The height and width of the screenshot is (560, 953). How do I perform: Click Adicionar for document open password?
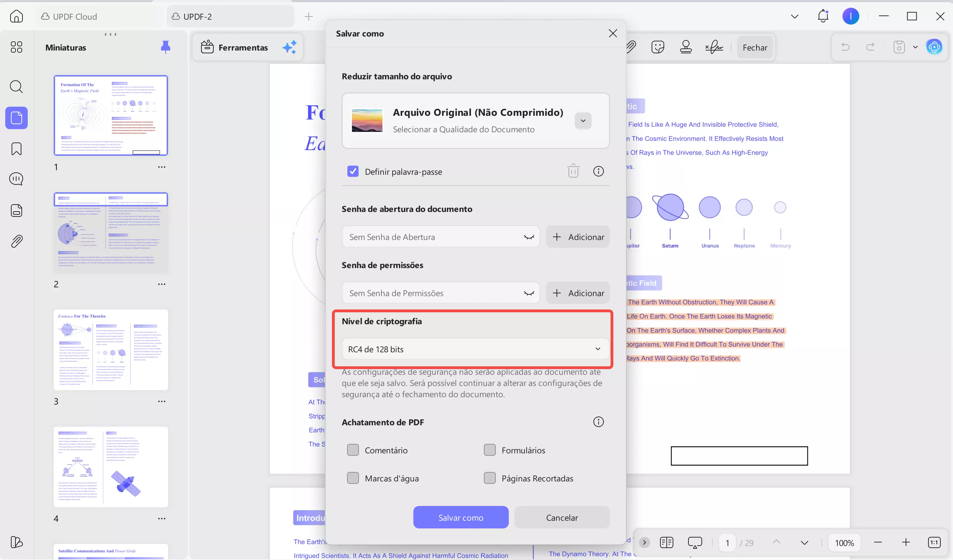pos(578,237)
